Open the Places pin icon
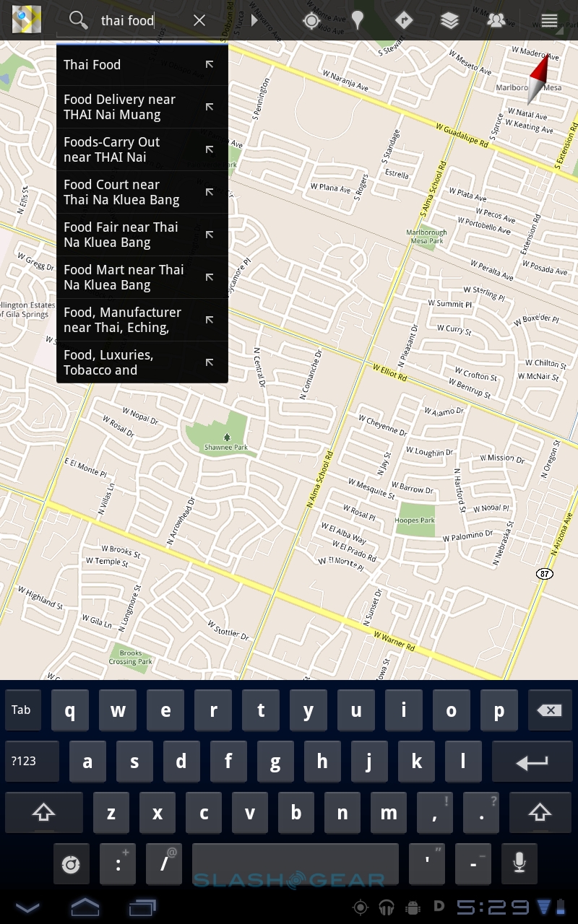 pyautogui.click(x=358, y=21)
